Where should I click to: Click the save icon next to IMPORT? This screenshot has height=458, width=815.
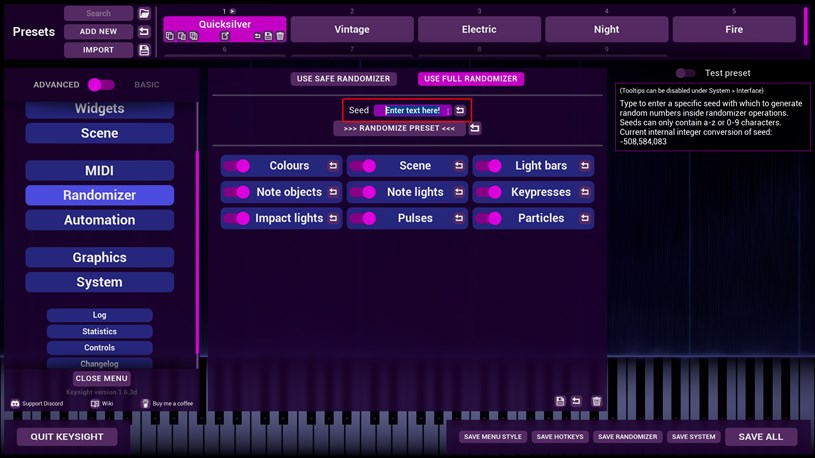(144, 50)
